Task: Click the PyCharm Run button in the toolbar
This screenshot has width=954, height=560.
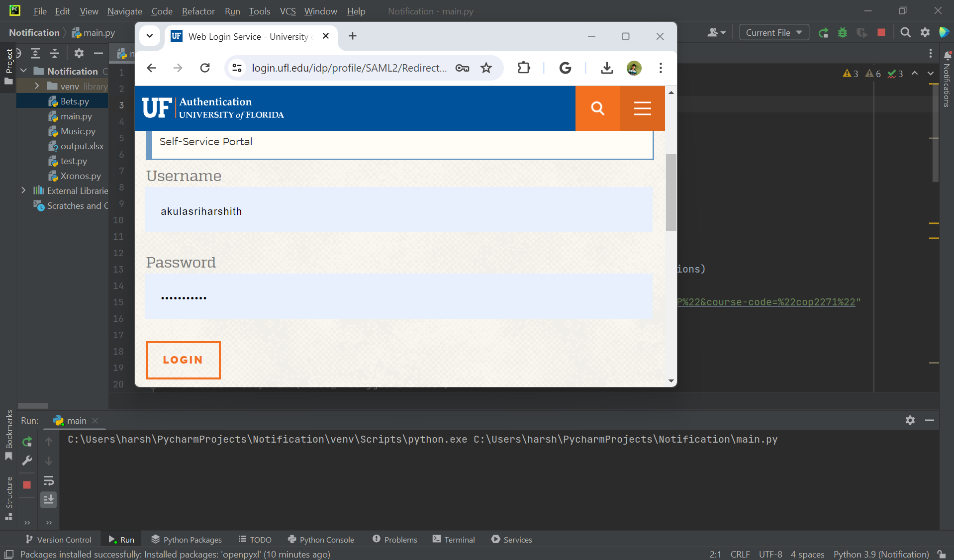Action: pyautogui.click(x=823, y=33)
